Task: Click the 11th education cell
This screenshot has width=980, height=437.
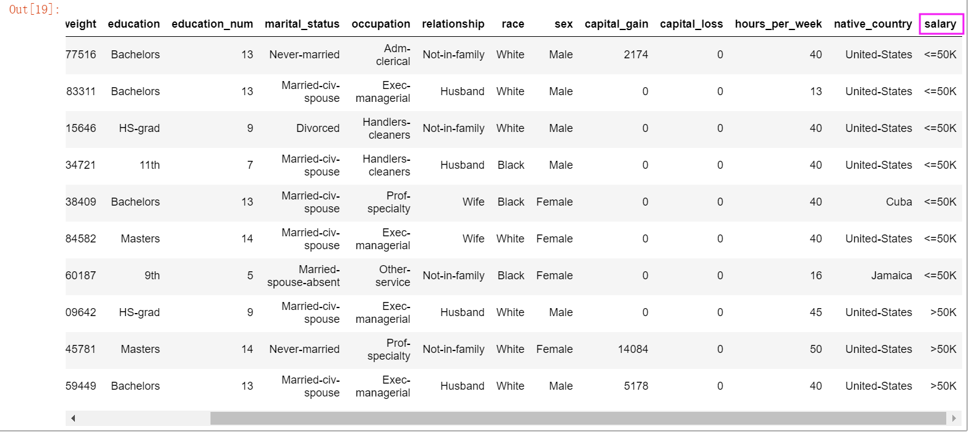Action: [x=149, y=165]
